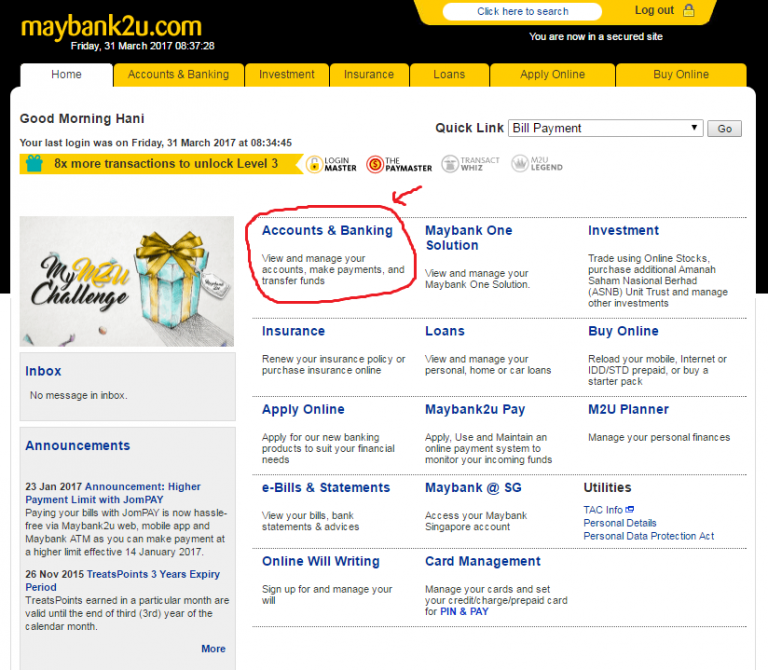
Task: Click the gift box icon on level banner
Action: click(34, 163)
